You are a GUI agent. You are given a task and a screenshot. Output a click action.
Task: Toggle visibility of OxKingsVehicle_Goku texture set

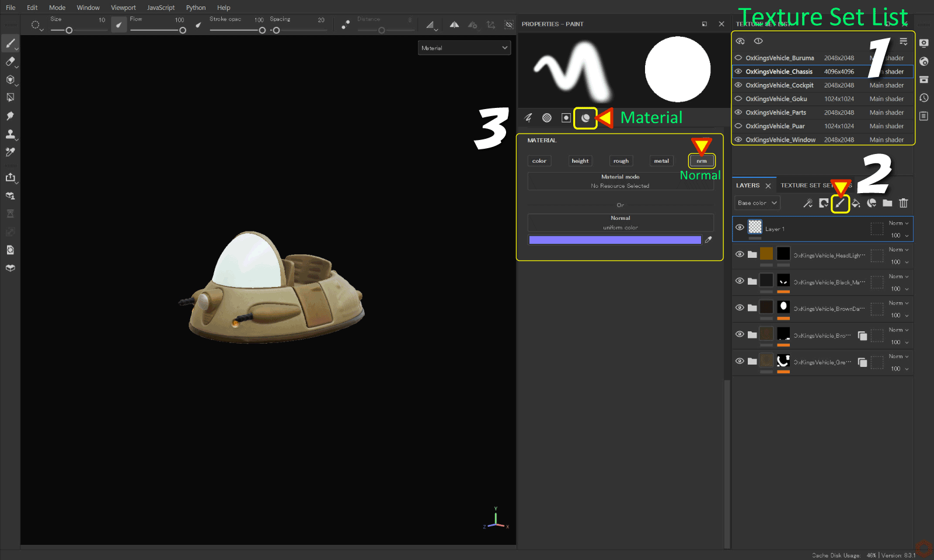tap(738, 99)
